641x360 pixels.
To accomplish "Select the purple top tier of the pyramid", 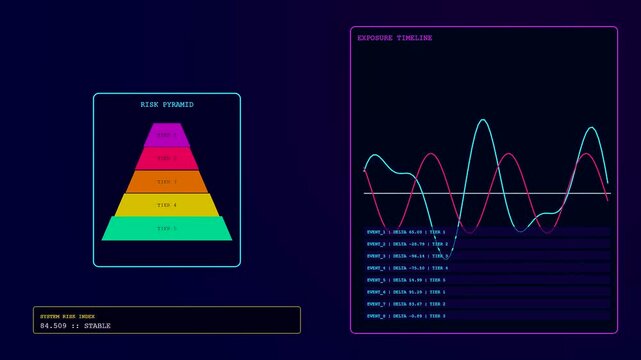I will coord(167,135).
